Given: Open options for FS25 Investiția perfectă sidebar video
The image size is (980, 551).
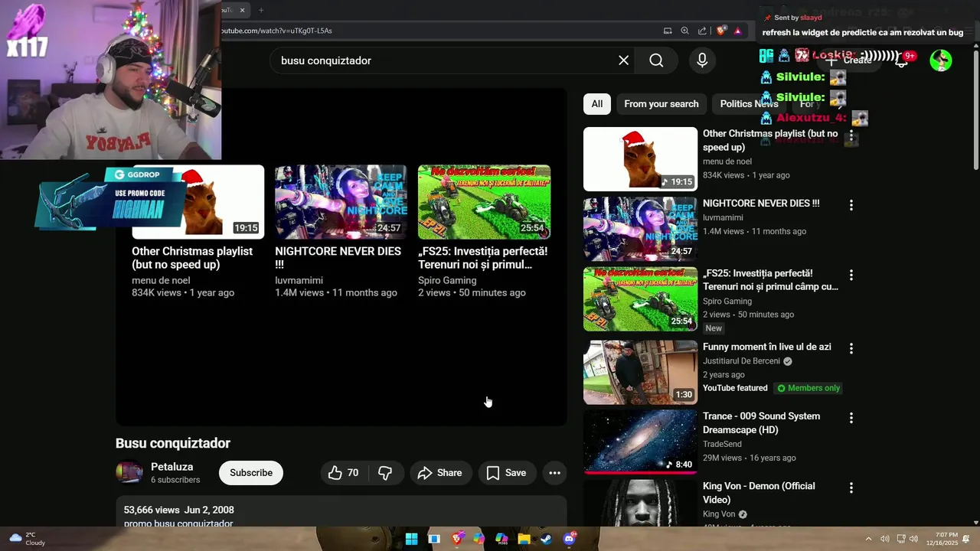Looking at the screenshot, I should pyautogui.click(x=851, y=275).
